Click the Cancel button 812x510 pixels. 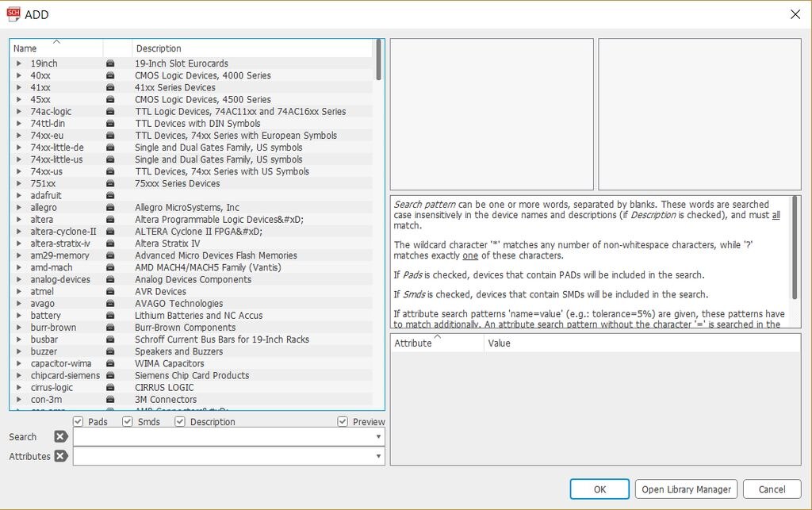pyautogui.click(x=772, y=489)
